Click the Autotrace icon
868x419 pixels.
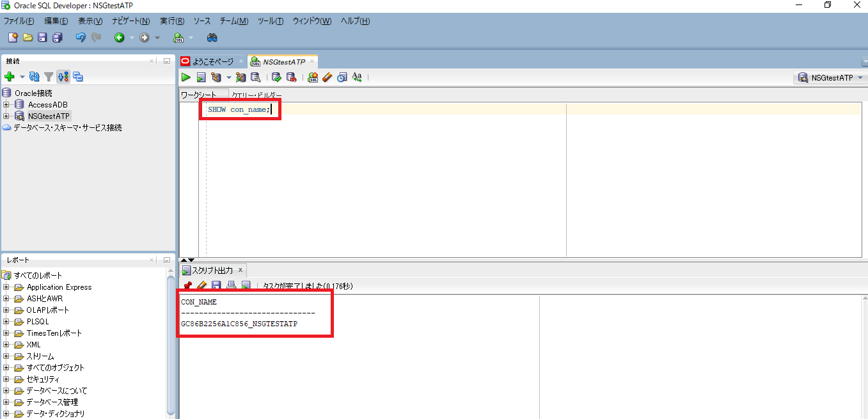click(x=241, y=77)
